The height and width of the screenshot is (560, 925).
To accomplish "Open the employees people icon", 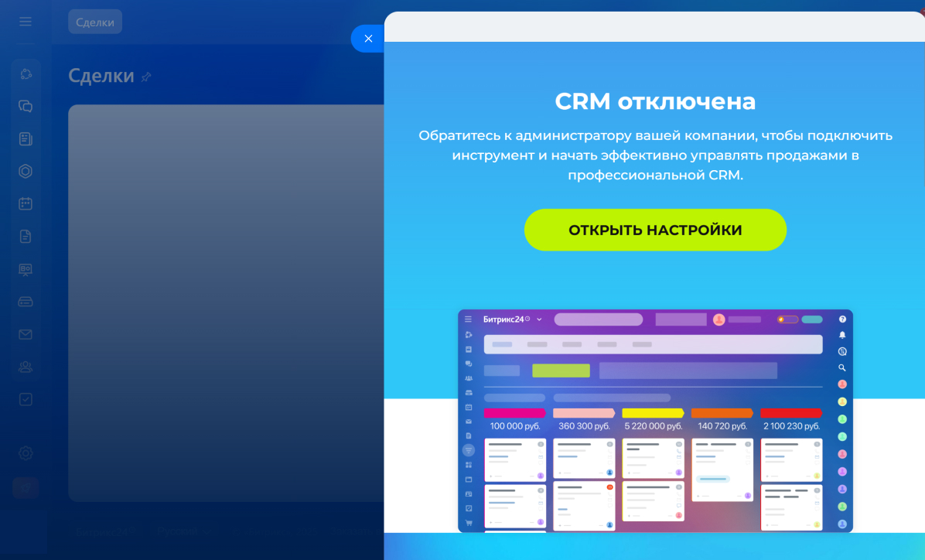I will (26, 367).
